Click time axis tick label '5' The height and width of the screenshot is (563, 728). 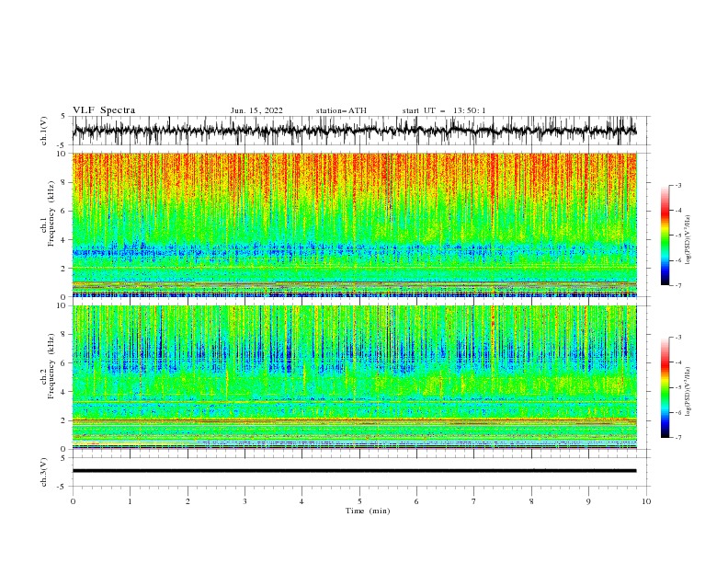(x=359, y=501)
